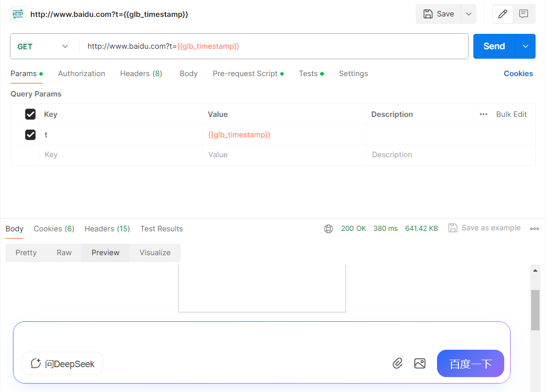
Task: Select the response Body tab
Action: pos(14,229)
